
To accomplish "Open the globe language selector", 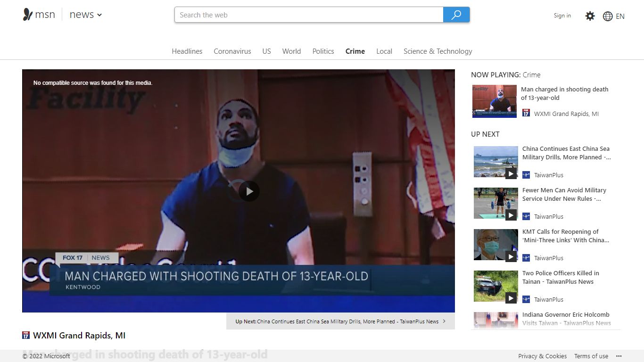I will (x=608, y=16).
